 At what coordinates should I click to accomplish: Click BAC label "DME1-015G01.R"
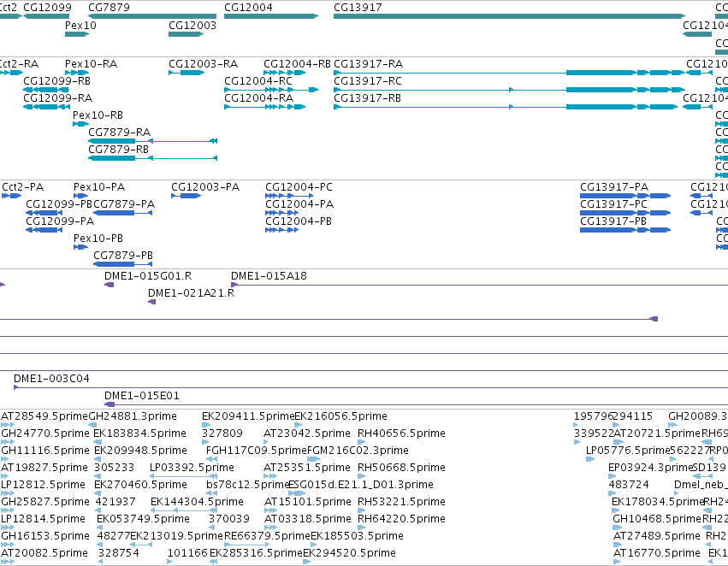click(x=148, y=276)
